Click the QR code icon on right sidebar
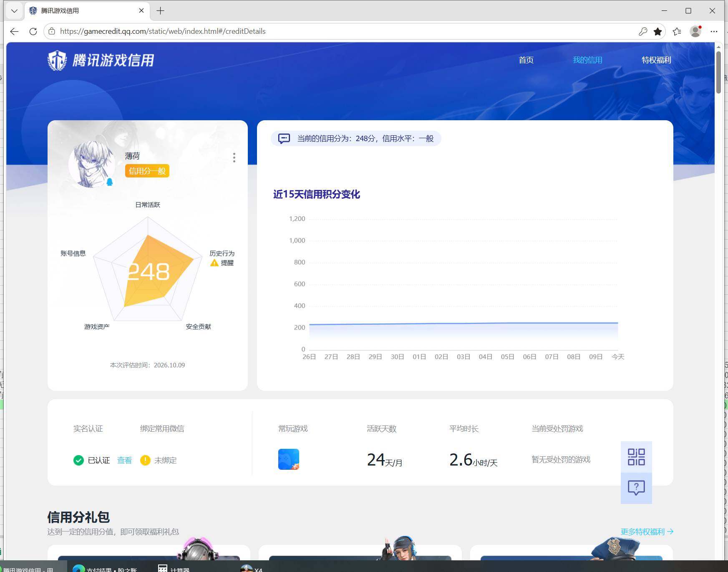The height and width of the screenshot is (572, 728). point(636,457)
